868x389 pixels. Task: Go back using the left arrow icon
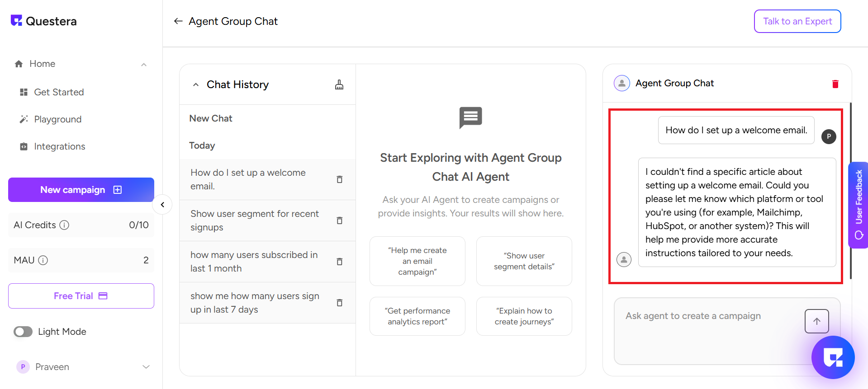178,21
